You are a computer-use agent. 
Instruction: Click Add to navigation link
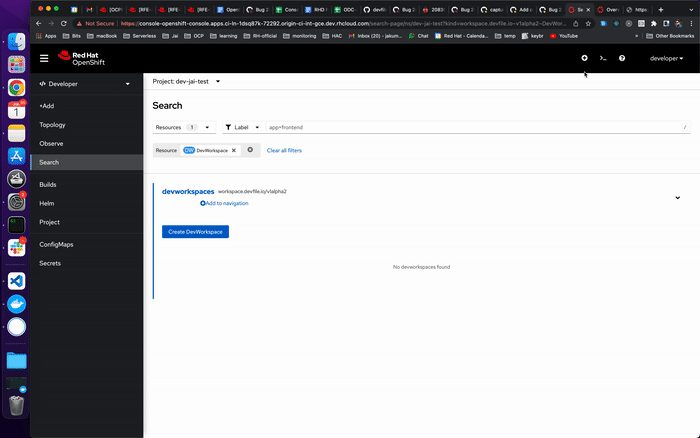(224, 203)
